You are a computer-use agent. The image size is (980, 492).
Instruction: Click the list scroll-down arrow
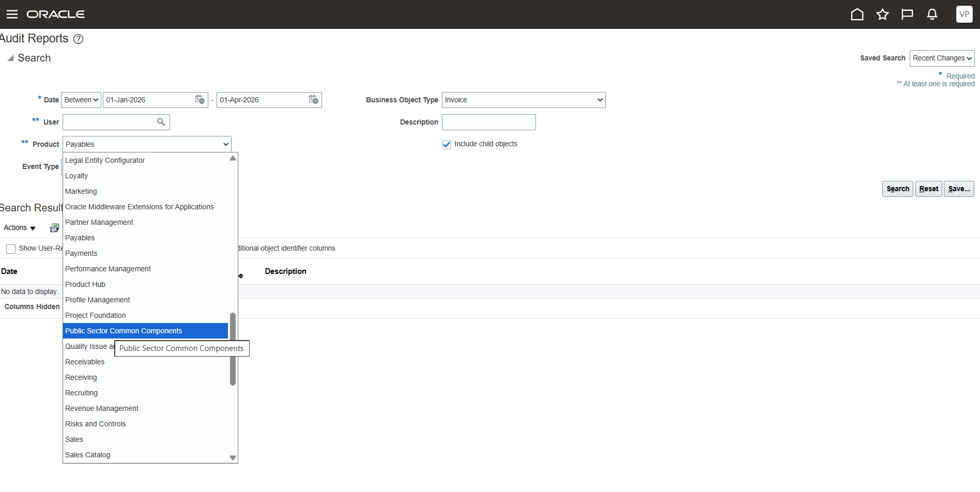coord(233,458)
